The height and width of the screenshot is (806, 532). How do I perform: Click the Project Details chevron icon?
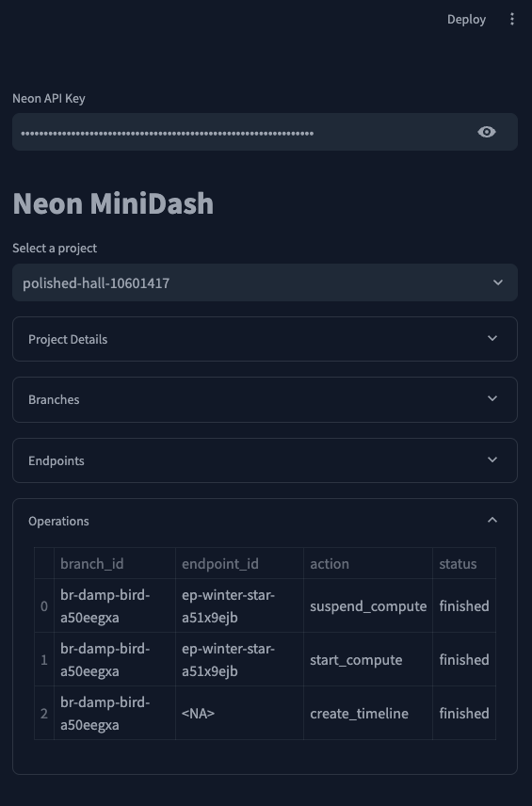pyautogui.click(x=492, y=339)
